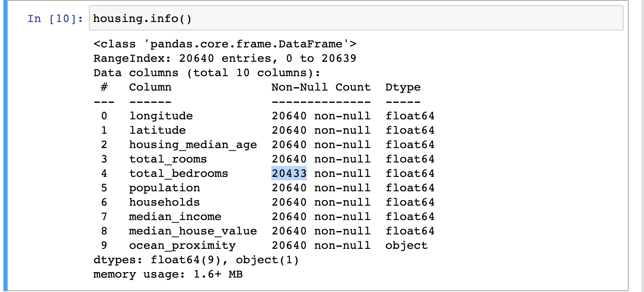Click the median_income column name

pos(175,217)
